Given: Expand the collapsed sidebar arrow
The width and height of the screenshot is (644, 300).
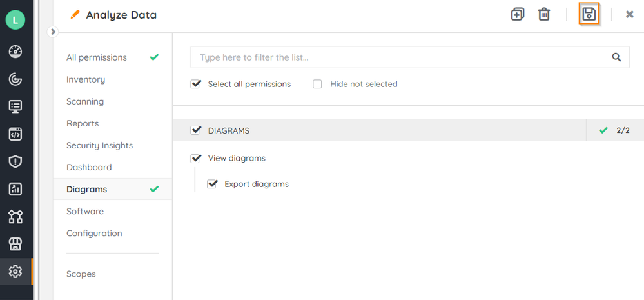Looking at the screenshot, I should [53, 32].
